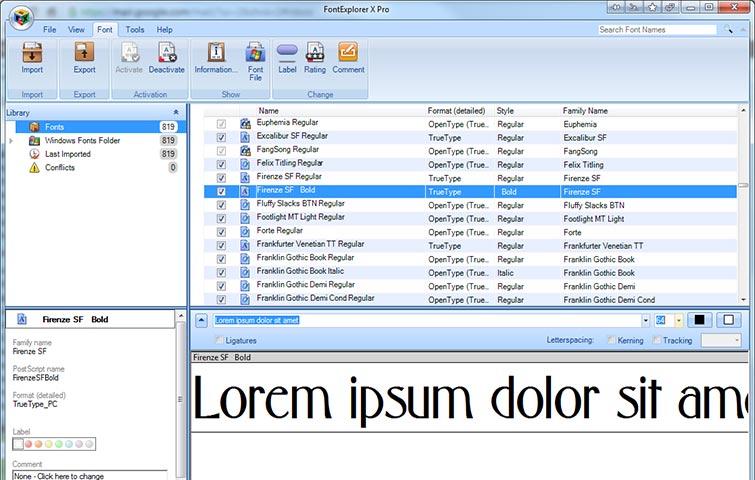Select Frankfurter Venetian TT Regular row
Viewport: 755px width, 480px height.
pyautogui.click(x=470, y=246)
